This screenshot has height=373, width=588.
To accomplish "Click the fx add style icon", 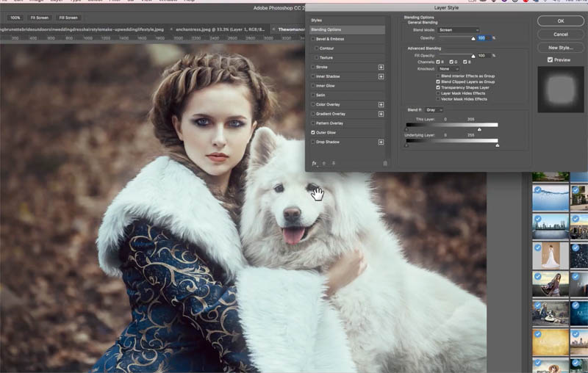I will [314, 163].
